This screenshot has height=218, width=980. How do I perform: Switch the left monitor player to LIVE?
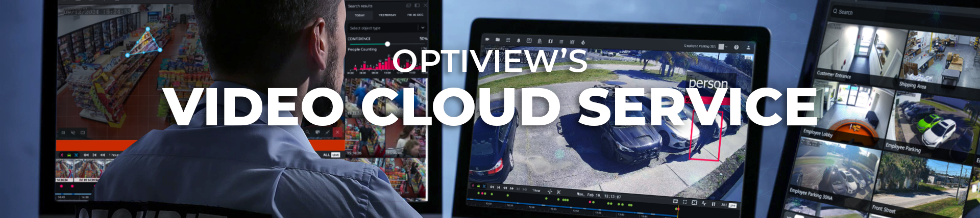(x=335, y=155)
